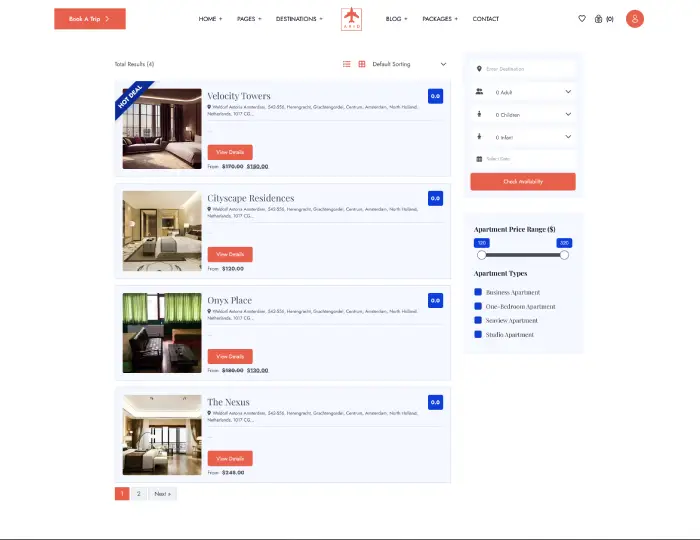Click pagination page 1 button

122,494
